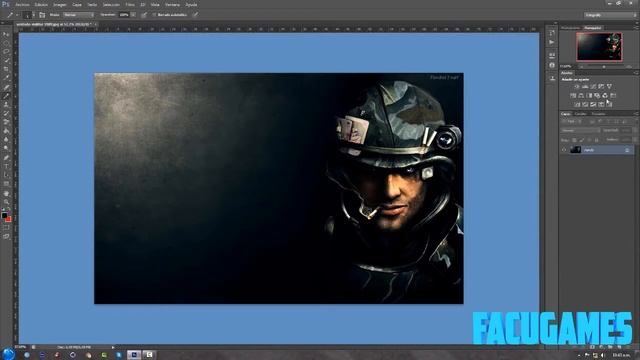Add an Invert adjustment layer
This screenshot has width=640, height=360.
[577, 104]
